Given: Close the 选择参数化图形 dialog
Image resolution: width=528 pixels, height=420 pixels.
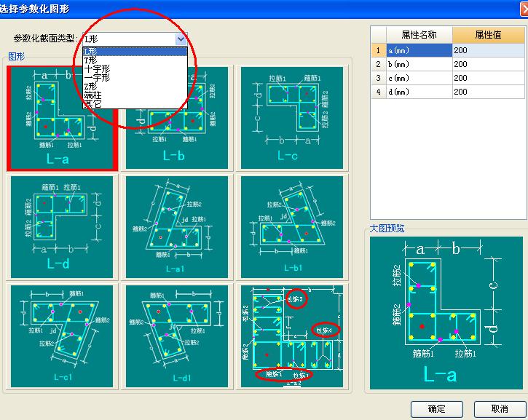Looking at the screenshot, I should pos(524,9).
